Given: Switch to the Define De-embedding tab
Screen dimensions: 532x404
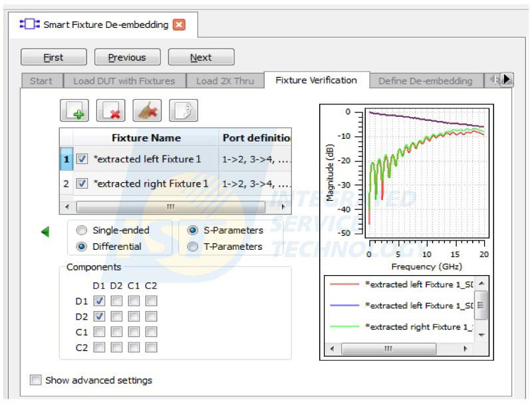Looking at the screenshot, I should 426,81.
